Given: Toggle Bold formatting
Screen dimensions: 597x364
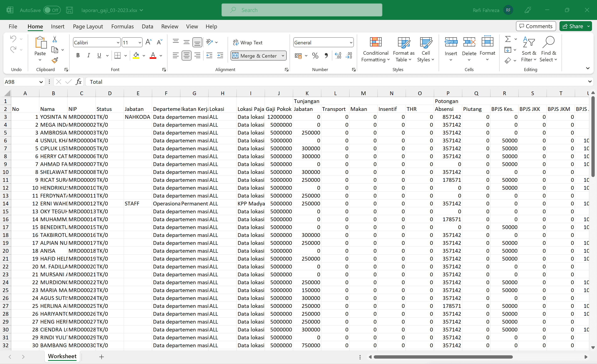Looking at the screenshot, I should coord(78,56).
